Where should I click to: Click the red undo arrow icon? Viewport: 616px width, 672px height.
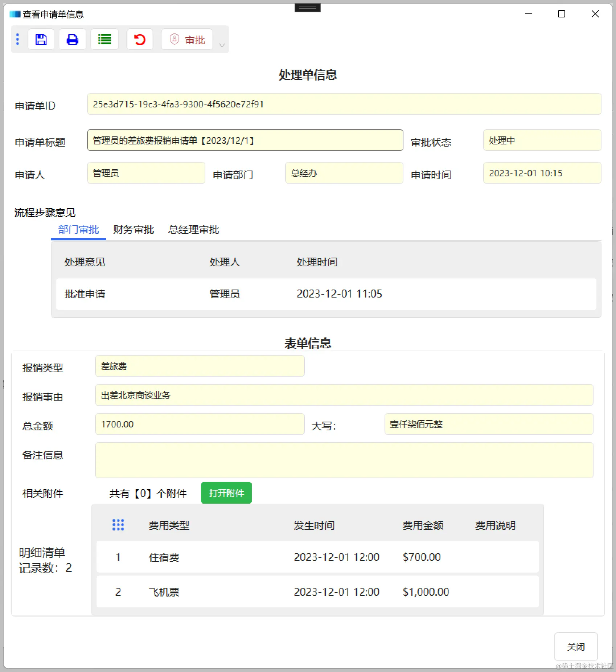(140, 39)
